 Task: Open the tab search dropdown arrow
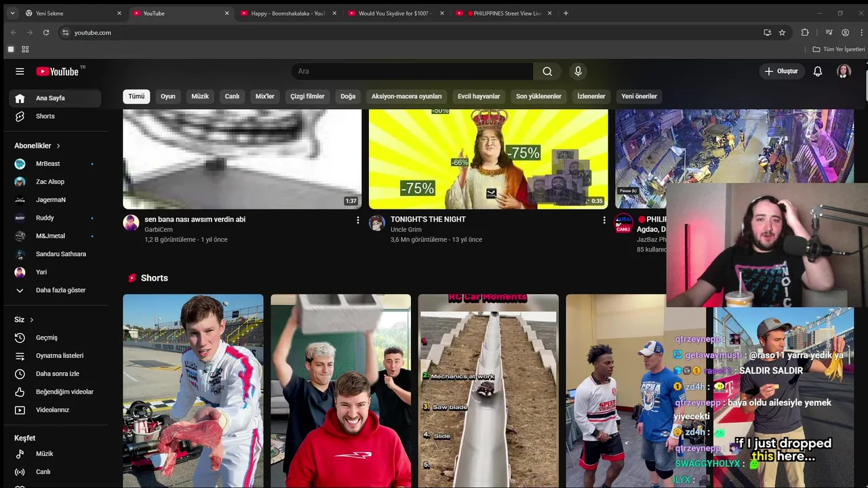click(12, 13)
